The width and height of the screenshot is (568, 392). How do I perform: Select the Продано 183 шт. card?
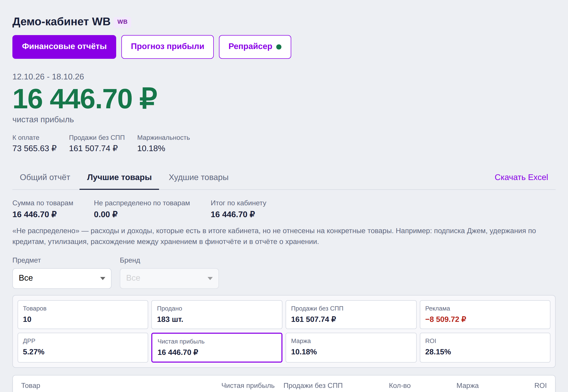[217, 315]
